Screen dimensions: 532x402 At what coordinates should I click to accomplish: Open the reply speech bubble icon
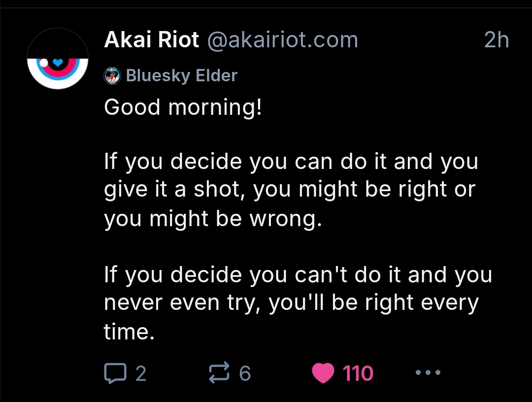tap(115, 373)
